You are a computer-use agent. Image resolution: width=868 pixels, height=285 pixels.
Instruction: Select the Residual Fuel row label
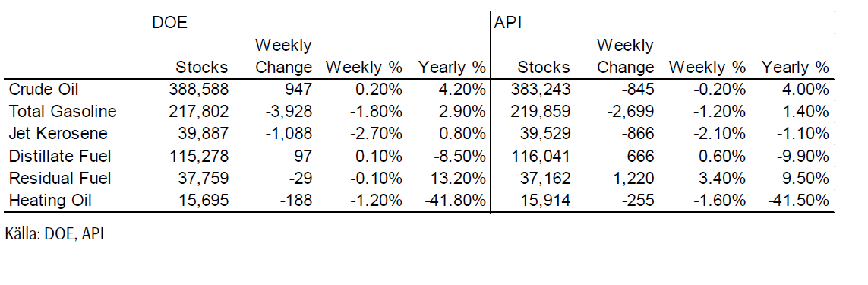(60, 178)
